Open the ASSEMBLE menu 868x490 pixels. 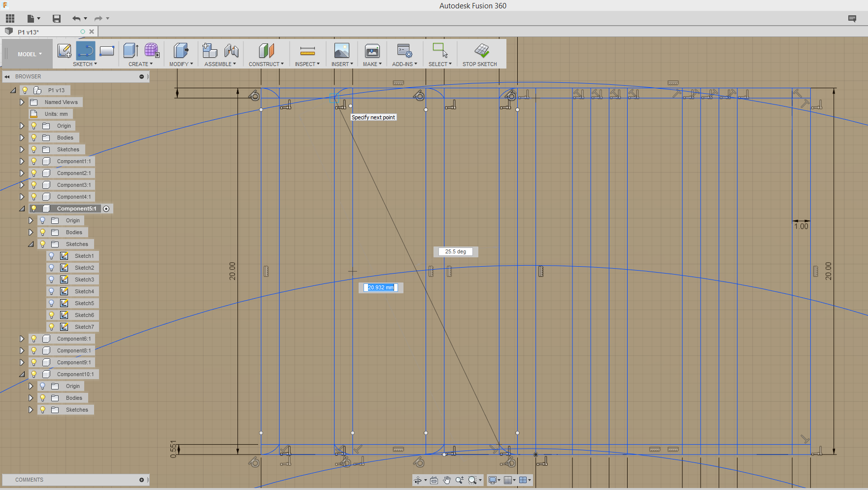220,64
